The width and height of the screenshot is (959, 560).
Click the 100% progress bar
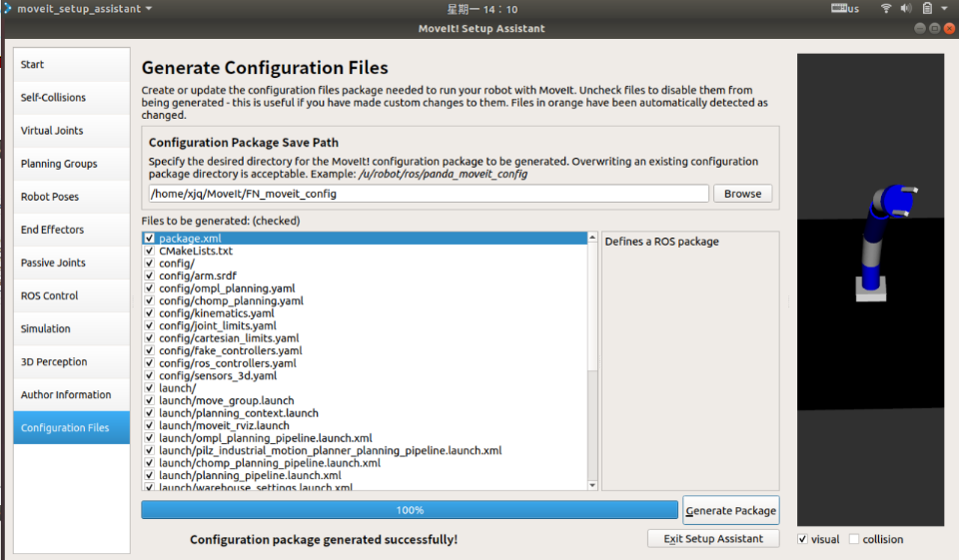pyautogui.click(x=410, y=510)
